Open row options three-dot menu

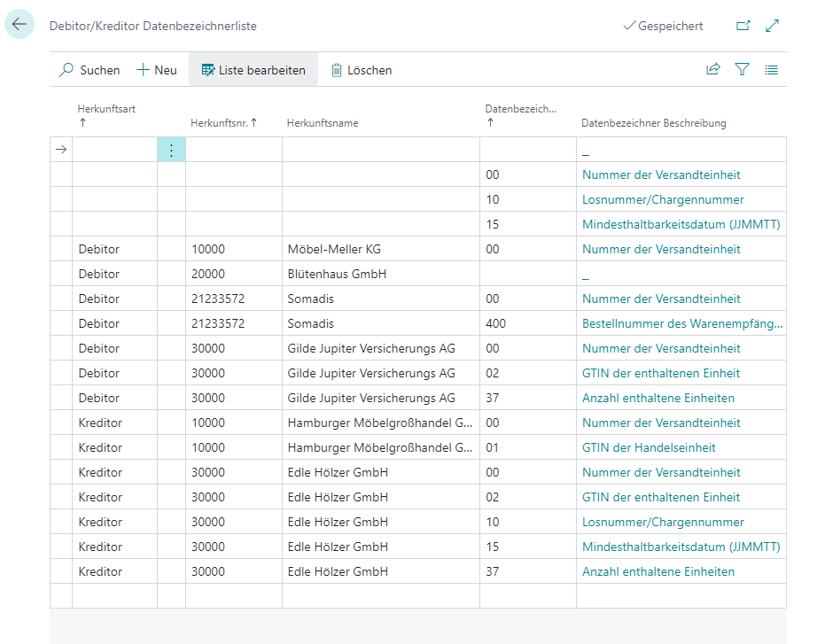click(171, 151)
